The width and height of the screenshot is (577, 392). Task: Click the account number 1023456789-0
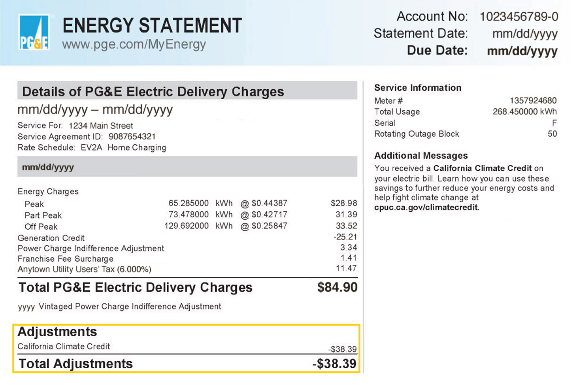pyautogui.click(x=519, y=17)
